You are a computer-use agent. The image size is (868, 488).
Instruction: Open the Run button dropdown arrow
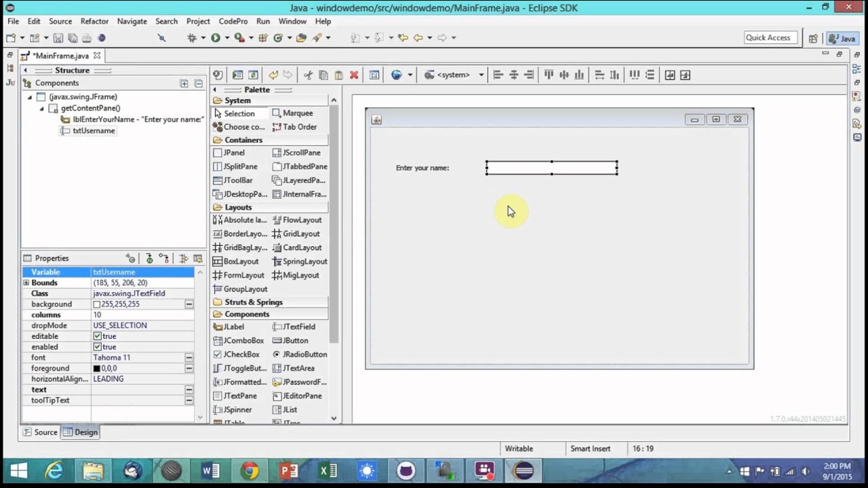point(226,38)
